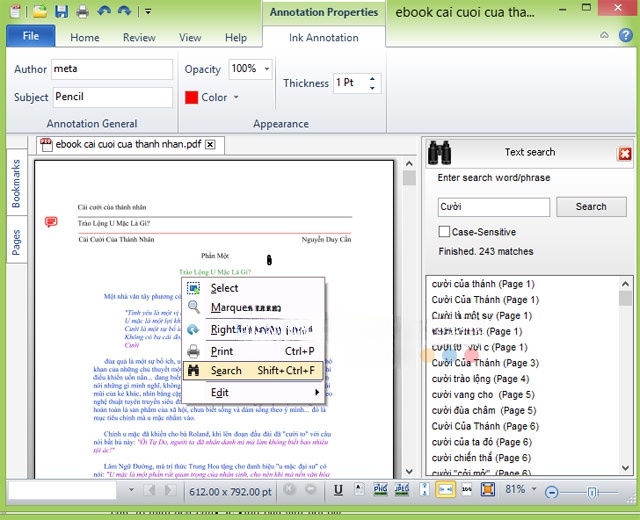640x520 pixels.
Task: Choose Print from the context menu
Action: [x=253, y=351]
